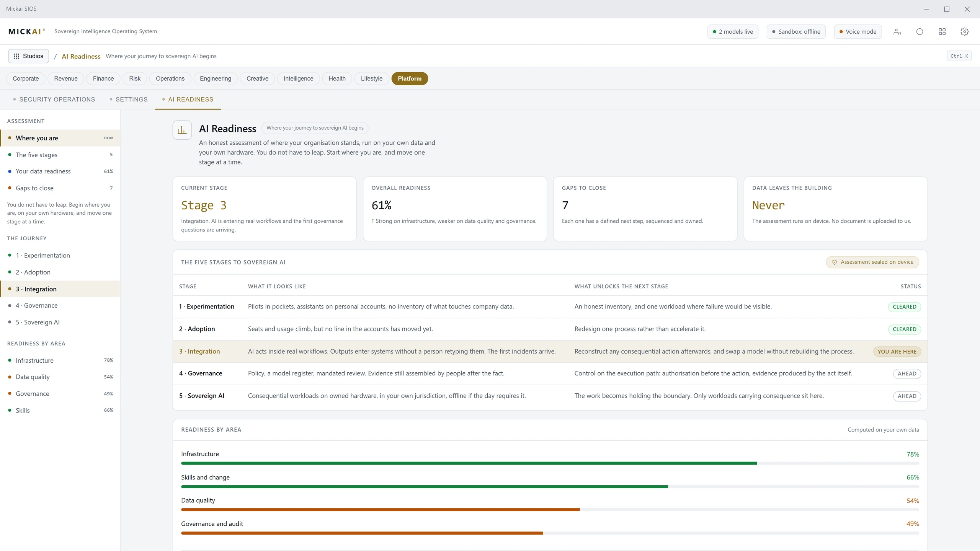Image resolution: width=980 pixels, height=551 pixels.
Task: Open the Ctrl K command palette
Action: (x=959, y=56)
